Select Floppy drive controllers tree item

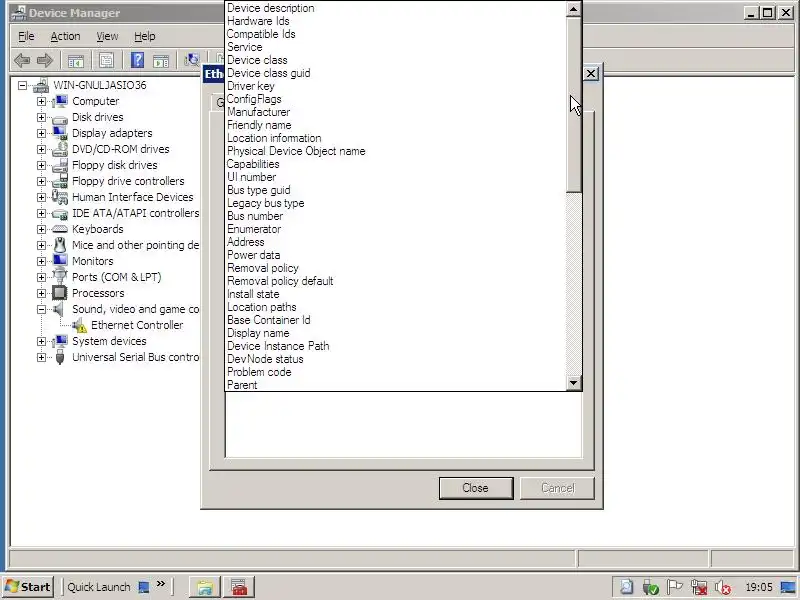pos(128,181)
